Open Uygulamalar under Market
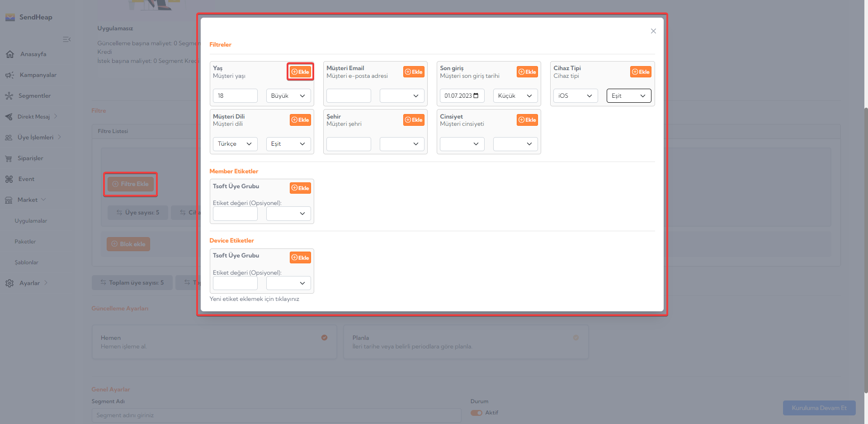Viewport: 868px width, 424px height. [x=31, y=221]
